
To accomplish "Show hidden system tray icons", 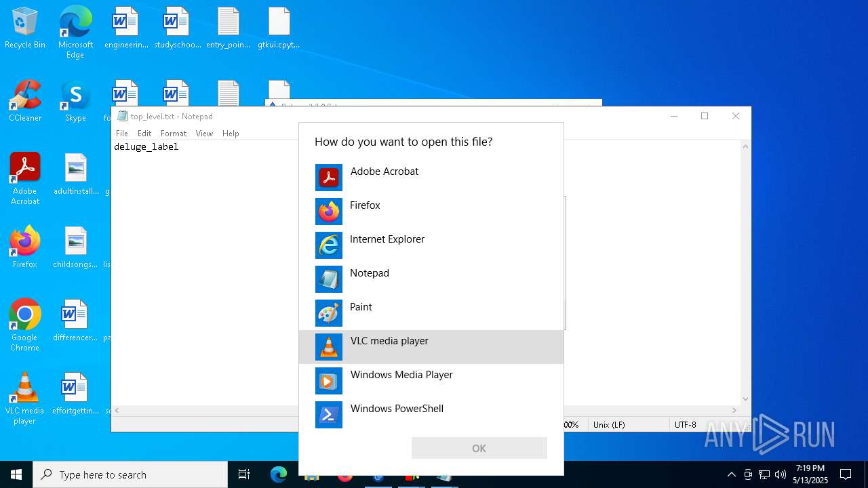I will coord(731,474).
